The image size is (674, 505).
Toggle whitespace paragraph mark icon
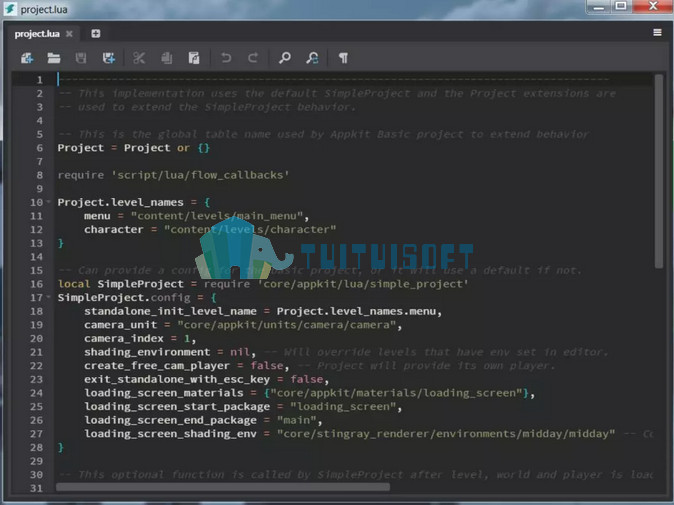[343, 58]
